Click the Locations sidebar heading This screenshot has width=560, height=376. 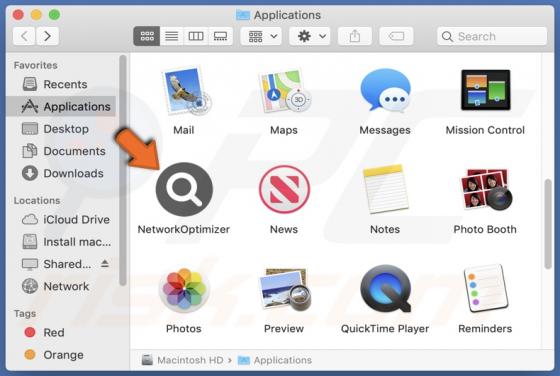(x=37, y=200)
